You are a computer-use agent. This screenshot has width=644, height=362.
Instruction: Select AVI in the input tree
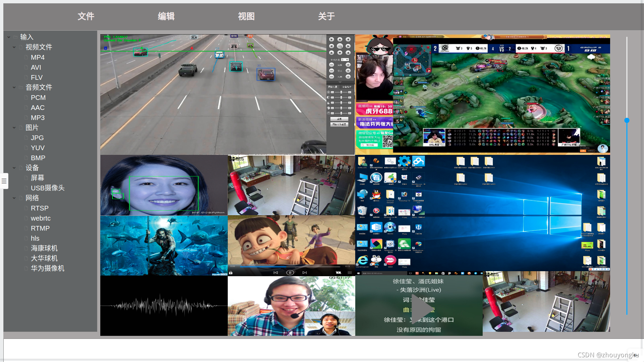(36, 67)
